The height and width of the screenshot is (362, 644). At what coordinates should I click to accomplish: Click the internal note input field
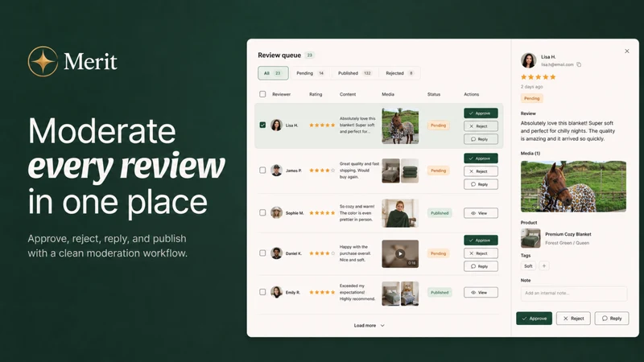click(574, 293)
